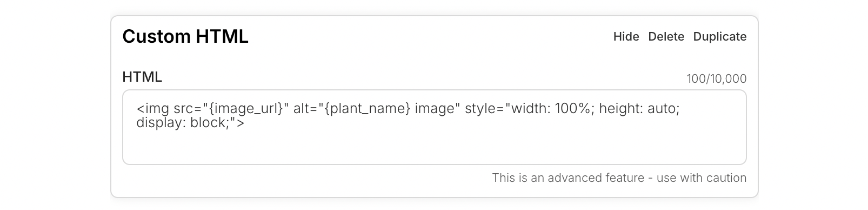868x210 pixels.
Task: Click empty space below code in textarea
Action: [434, 147]
